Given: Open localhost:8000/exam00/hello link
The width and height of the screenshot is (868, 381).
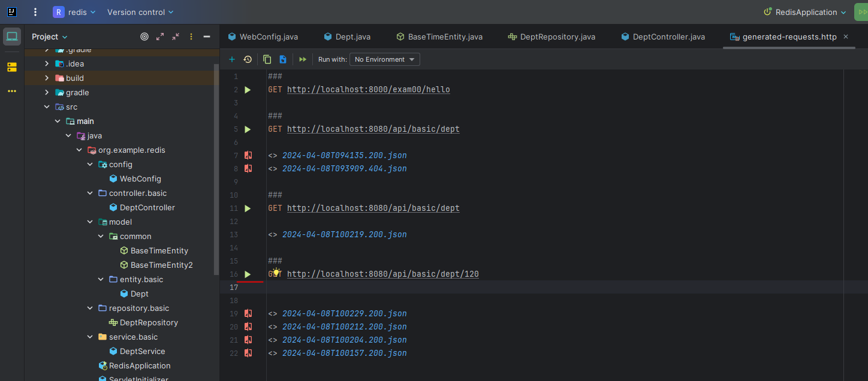Looking at the screenshot, I should click(x=369, y=90).
